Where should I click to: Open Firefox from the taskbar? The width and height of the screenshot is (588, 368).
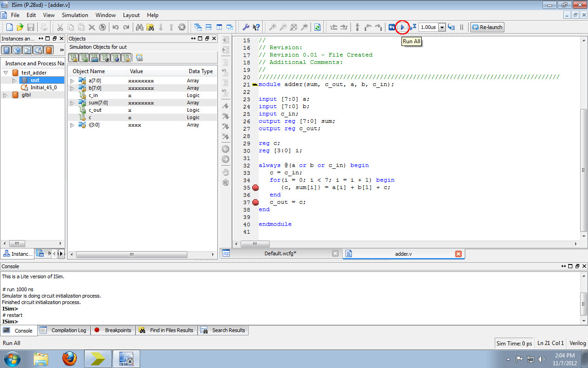coord(69,358)
